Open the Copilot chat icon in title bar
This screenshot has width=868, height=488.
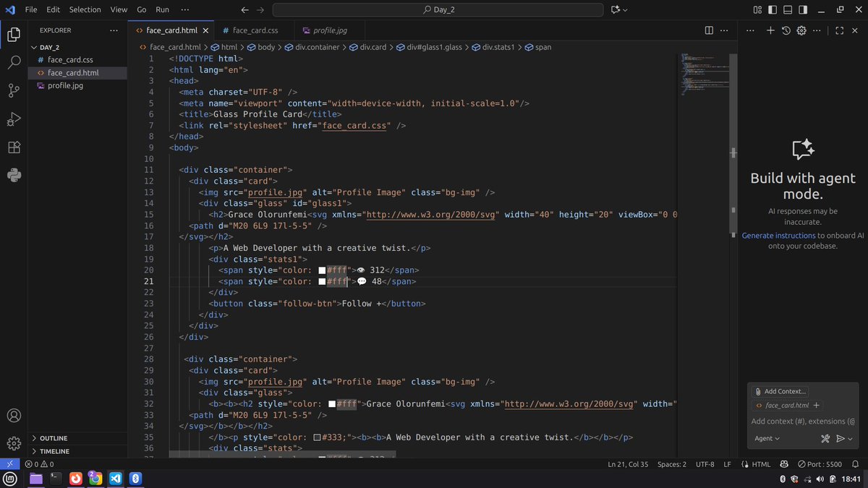click(616, 10)
